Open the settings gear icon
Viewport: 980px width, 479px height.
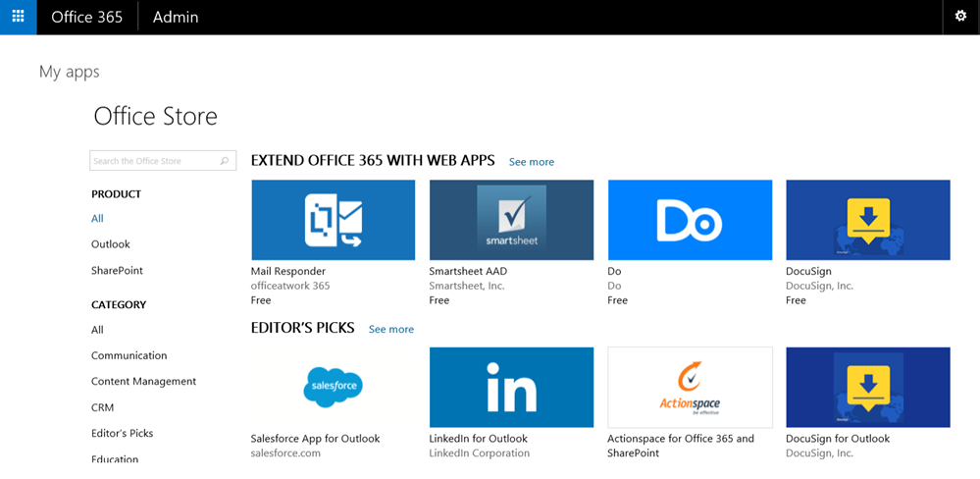[960, 17]
